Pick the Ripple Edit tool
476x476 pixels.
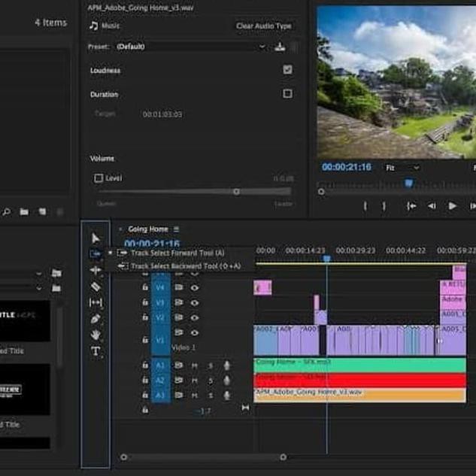[96, 270]
